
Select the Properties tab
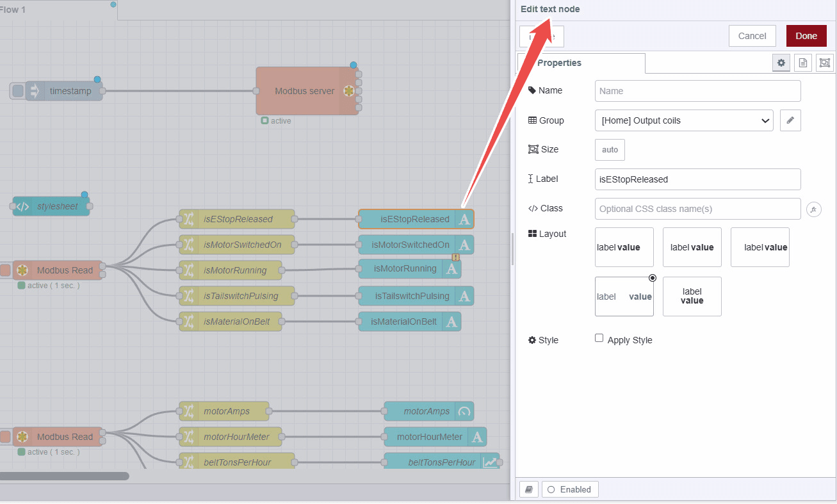pos(559,62)
